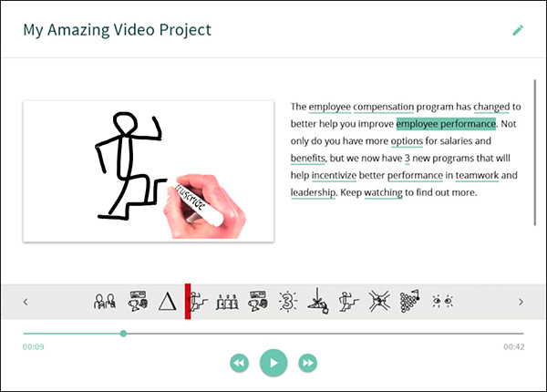Click the red playhead marker in the filmstrip
Screen dimensions: 547x392
tap(188, 302)
